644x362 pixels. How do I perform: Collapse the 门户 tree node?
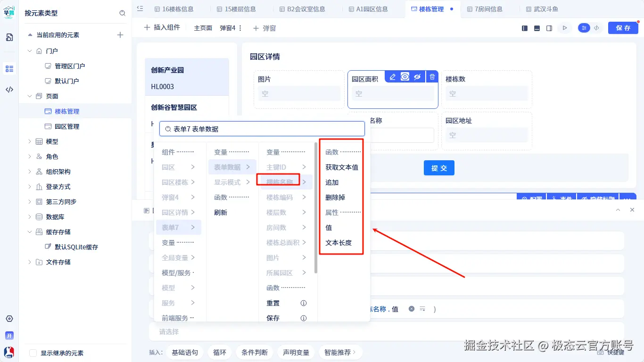pos(30,51)
